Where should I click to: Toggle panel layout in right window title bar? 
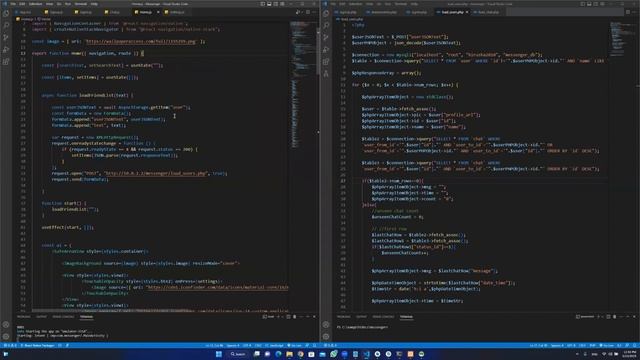coord(589,4)
